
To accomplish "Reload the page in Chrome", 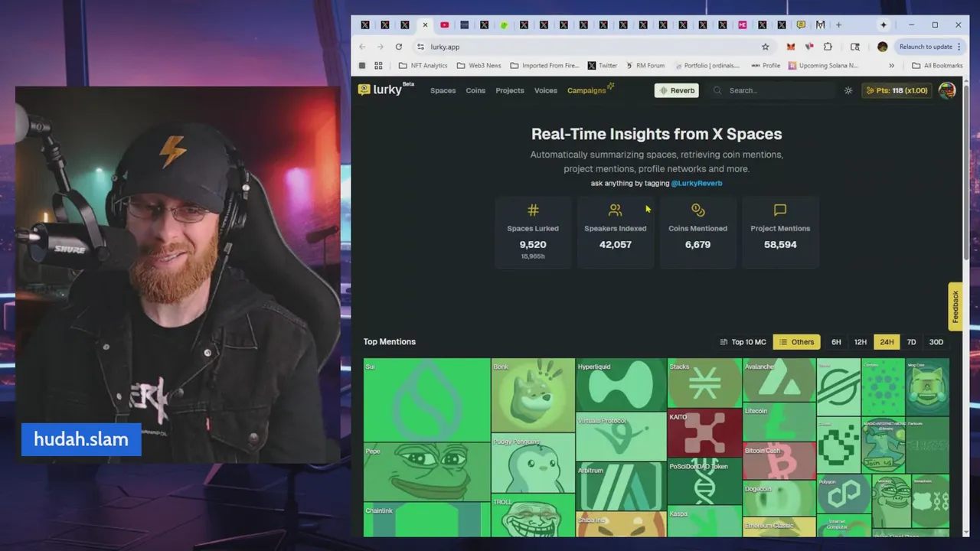I will click(398, 47).
